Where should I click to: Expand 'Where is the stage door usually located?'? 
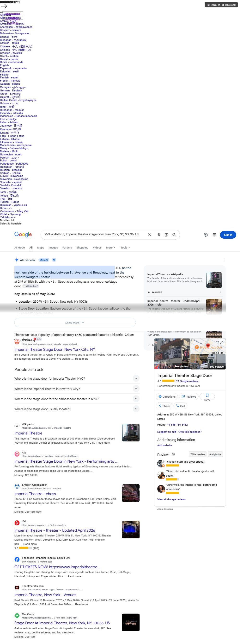pos(78,414)
